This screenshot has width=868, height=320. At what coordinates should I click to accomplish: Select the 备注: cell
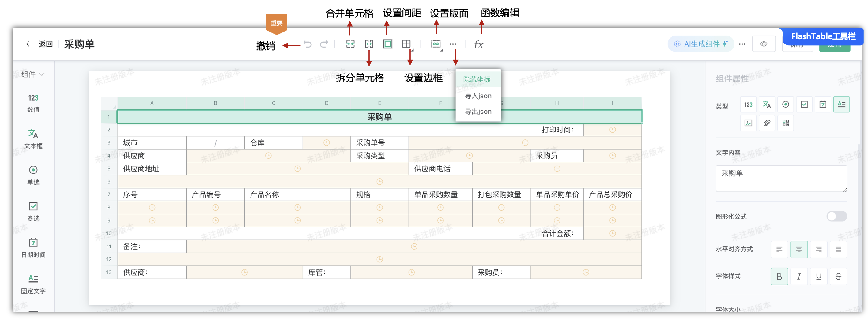point(152,246)
